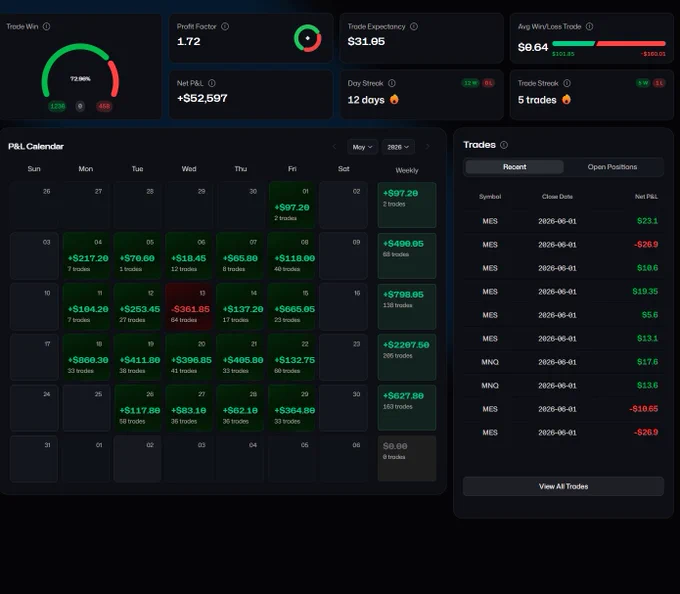Select calendar day 01 with +$97.20
Screen dimensions: 680x594
pyautogui.click(x=292, y=205)
